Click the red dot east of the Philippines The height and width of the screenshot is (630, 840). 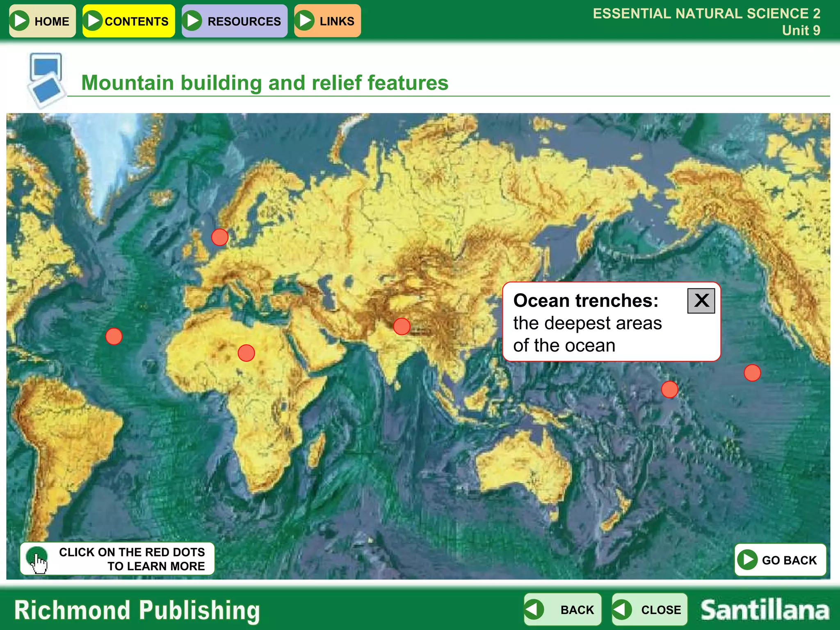[x=669, y=389]
